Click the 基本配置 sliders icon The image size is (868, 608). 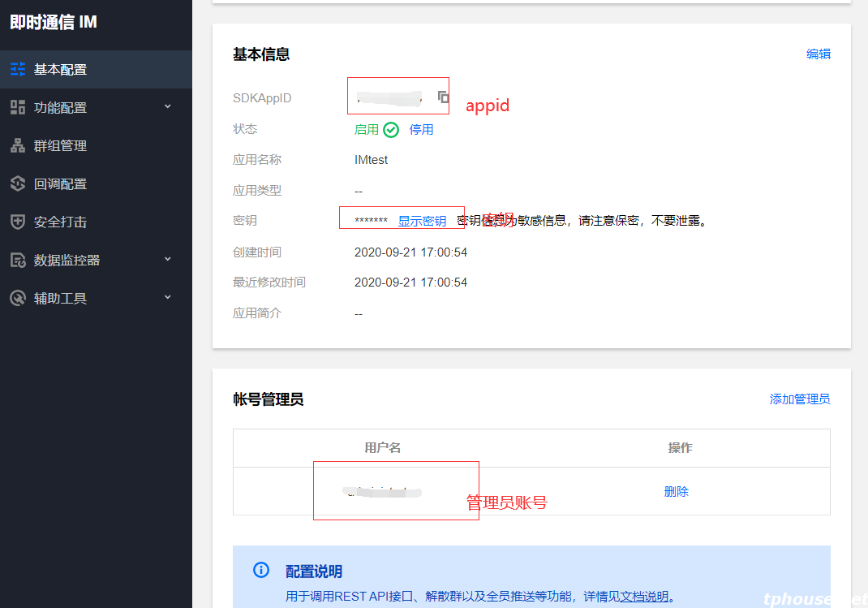[18, 69]
